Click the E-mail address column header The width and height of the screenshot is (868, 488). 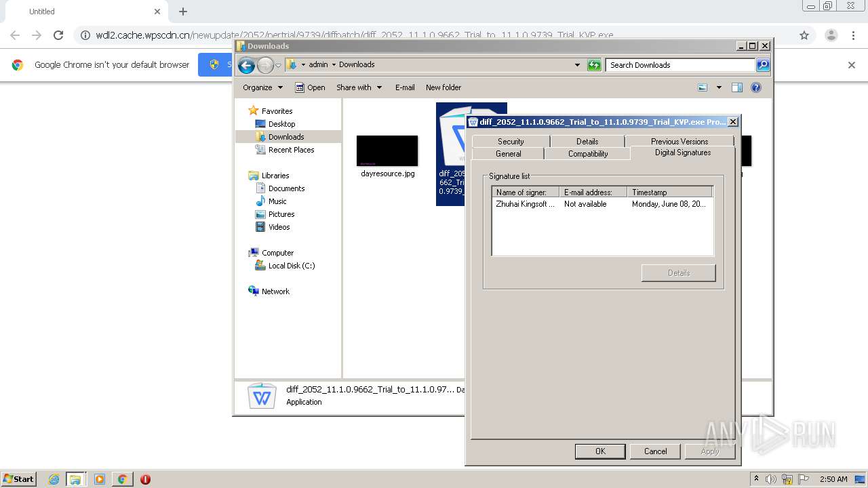pos(593,192)
